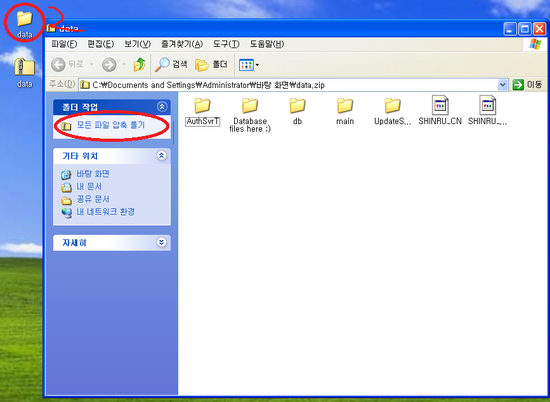
Task: Click the Go (이동) button
Action: pos(528,85)
